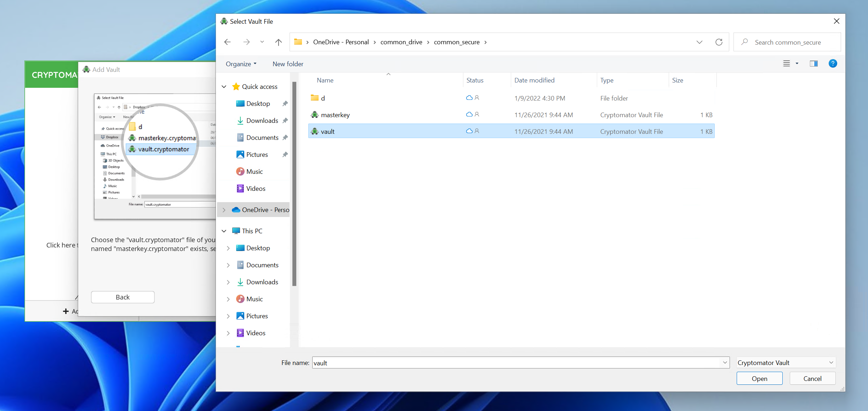Click Back in the Add Vault dialog
868x411 pixels.
coord(122,297)
